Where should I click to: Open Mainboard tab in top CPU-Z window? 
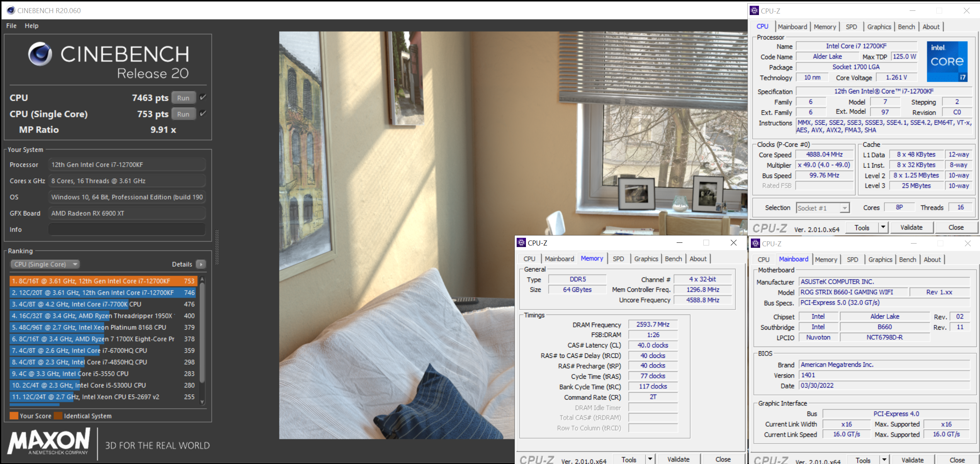[792, 27]
